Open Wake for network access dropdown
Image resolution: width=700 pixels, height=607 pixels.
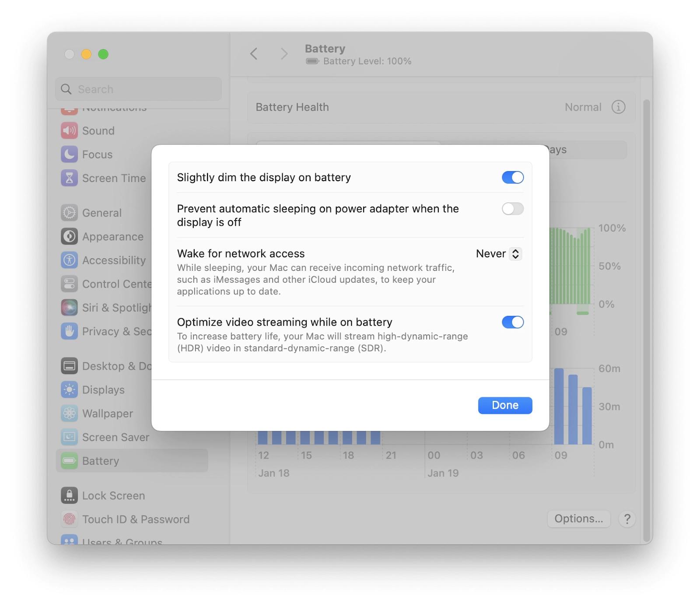point(498,254)
